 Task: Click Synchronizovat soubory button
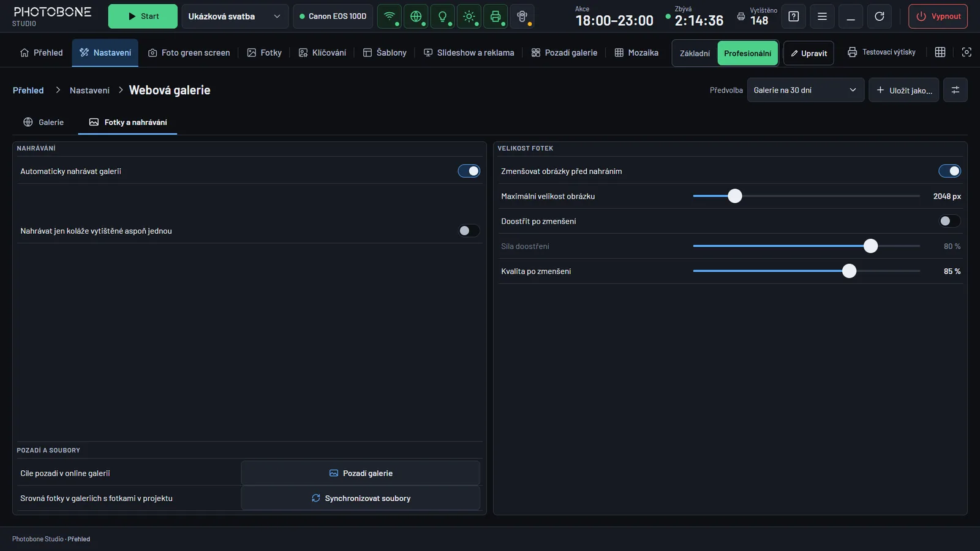click(361, 498)
